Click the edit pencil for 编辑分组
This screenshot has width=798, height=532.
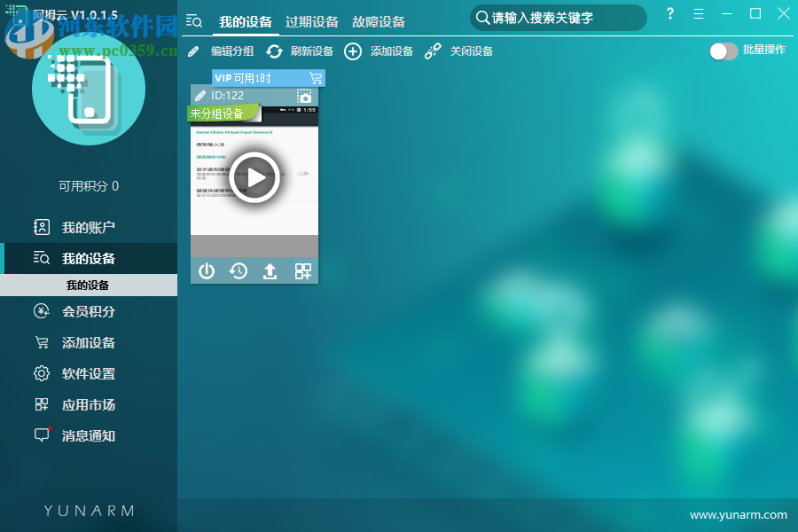coord(193,51)
